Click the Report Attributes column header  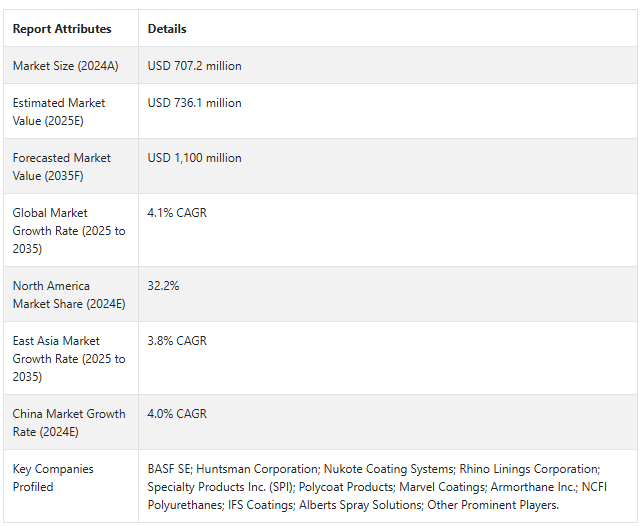(x=62, y=29)
